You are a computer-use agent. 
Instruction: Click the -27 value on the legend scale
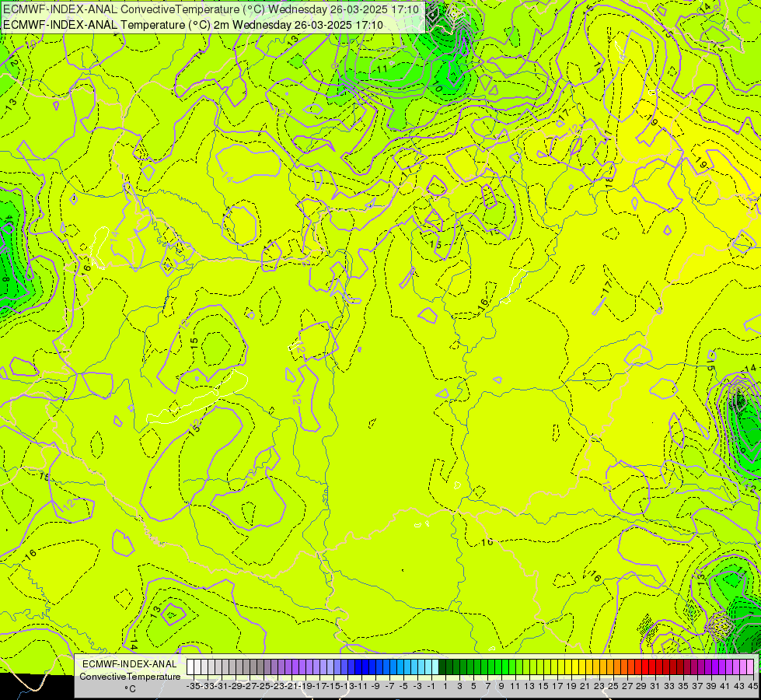click(x=250, y=686)
